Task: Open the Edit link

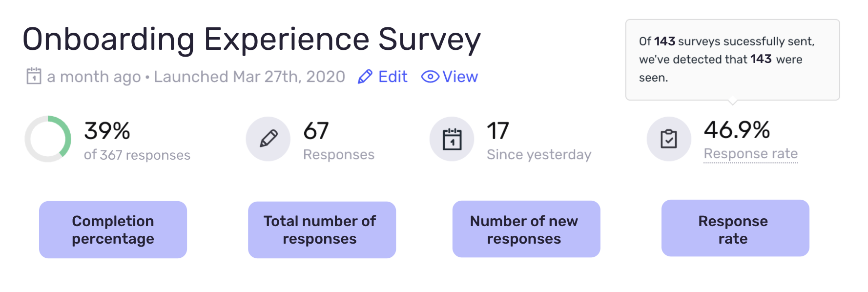Action: click(393, 77)
